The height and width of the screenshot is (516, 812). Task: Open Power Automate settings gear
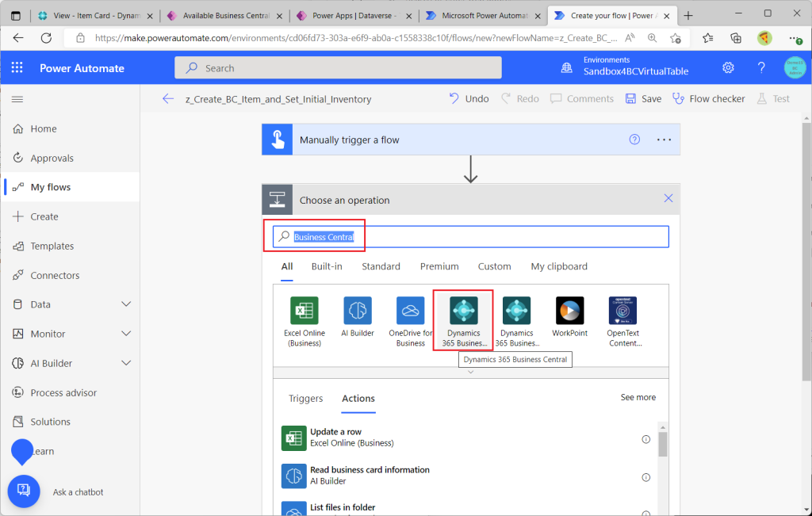(728, 68)
